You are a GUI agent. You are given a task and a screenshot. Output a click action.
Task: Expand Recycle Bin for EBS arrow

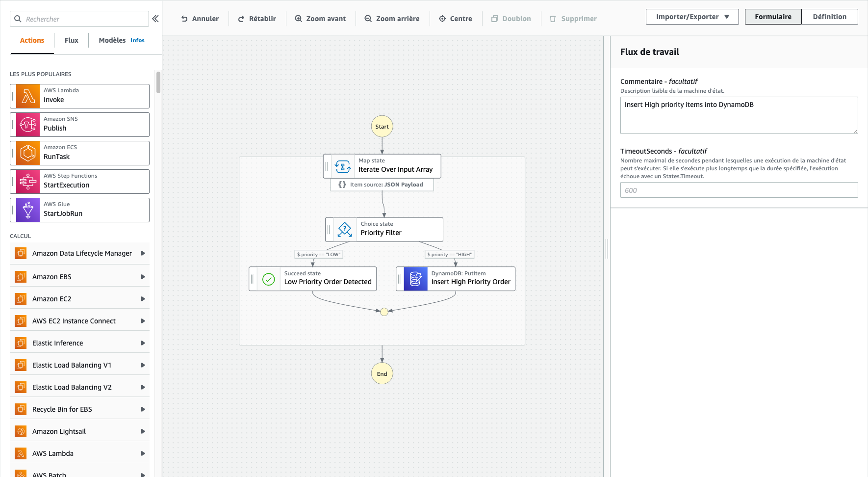click(143, 409)
